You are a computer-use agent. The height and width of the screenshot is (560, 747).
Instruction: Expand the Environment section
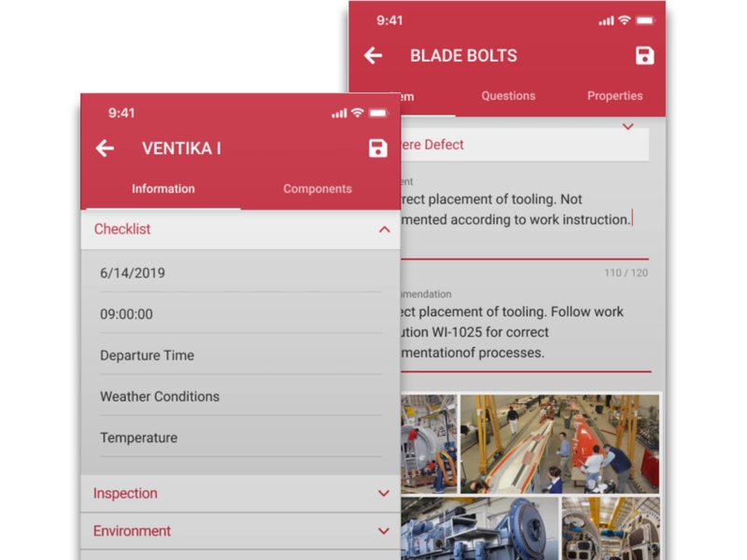pyautogui.click(x=383, y=531)
